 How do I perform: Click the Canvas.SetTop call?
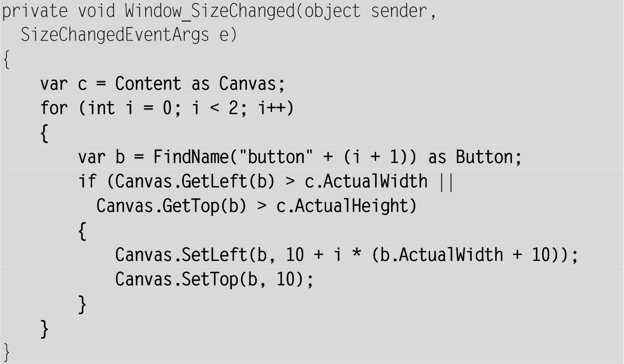pyautogui.click(x=176, y=279)
